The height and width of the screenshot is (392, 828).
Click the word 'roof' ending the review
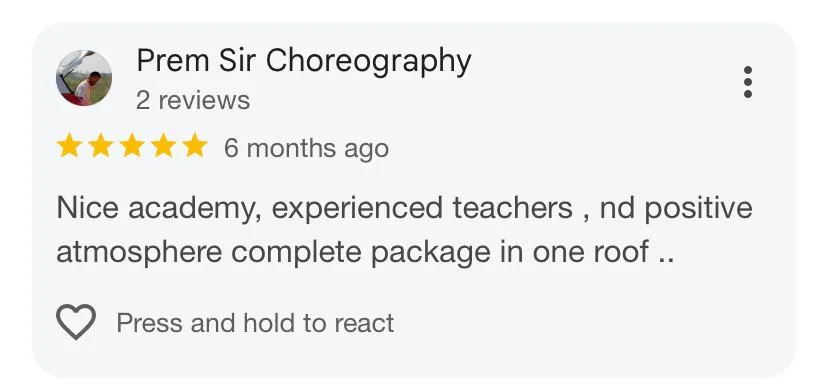621,252
